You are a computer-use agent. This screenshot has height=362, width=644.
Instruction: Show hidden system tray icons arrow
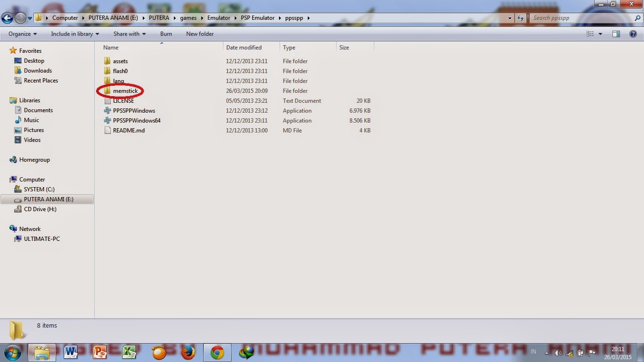pyautogui.click(x=547, y=353)
